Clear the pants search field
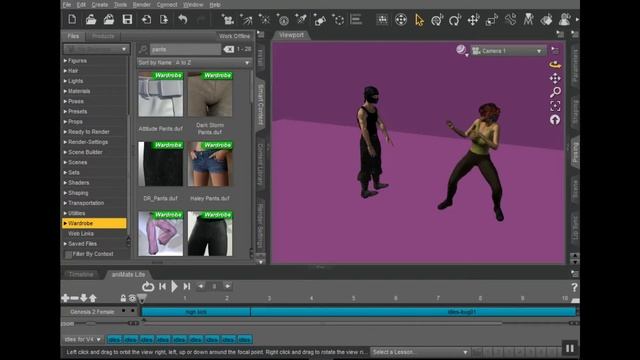The height and width of the screenshot is (360, 640). [229, 49]
